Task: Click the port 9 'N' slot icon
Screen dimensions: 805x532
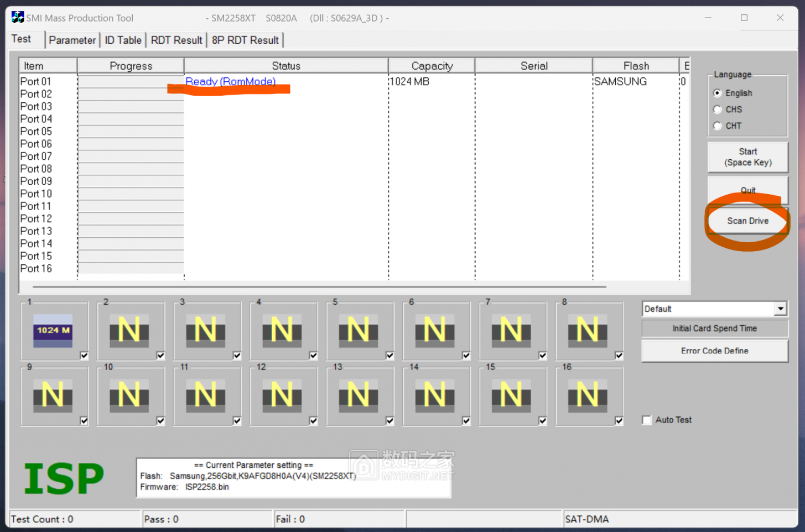Action: pyautogui.click(x=53, y=396)
